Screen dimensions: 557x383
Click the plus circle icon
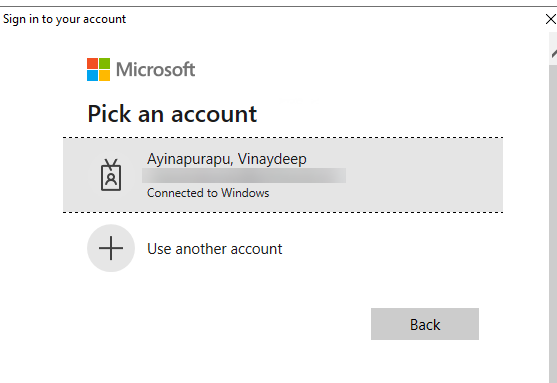(x=111, y=248)
